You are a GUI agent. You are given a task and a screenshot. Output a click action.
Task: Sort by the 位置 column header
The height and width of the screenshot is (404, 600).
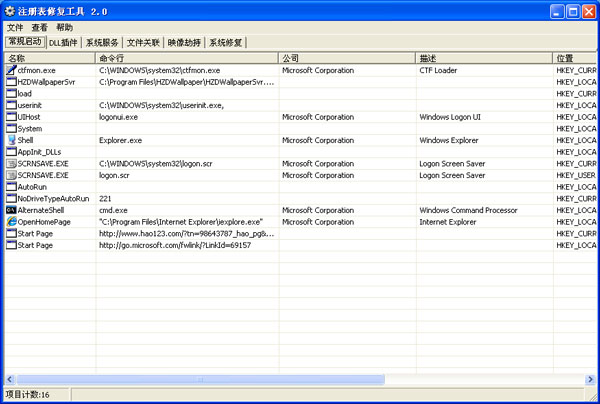(574, 58)
